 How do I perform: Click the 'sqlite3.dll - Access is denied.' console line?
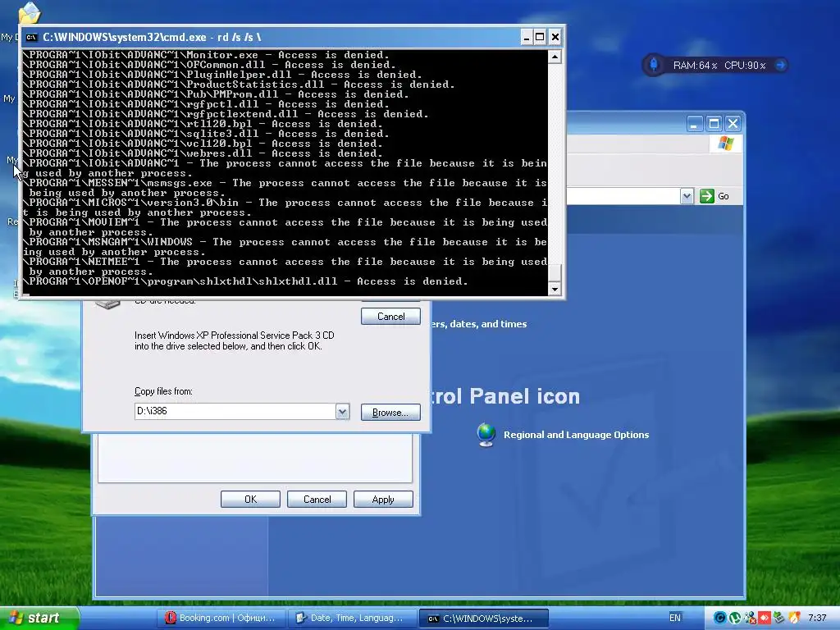(x=206, y=134)
